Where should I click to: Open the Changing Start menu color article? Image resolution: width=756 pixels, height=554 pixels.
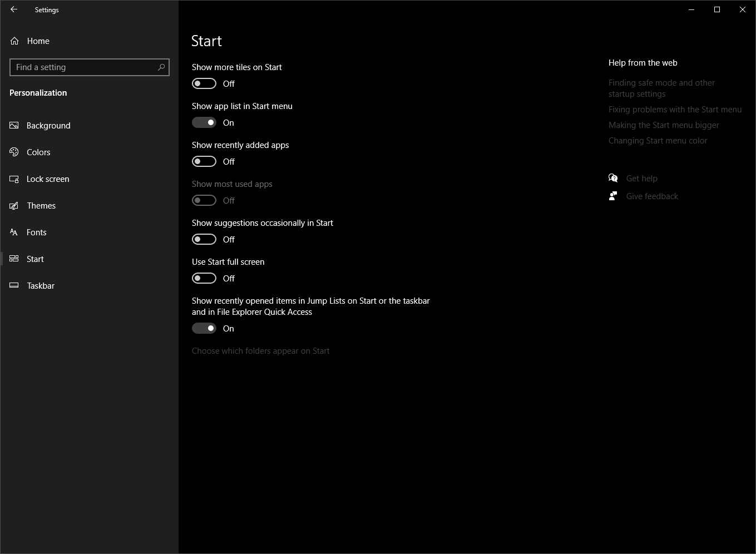(x=658, y=140)
